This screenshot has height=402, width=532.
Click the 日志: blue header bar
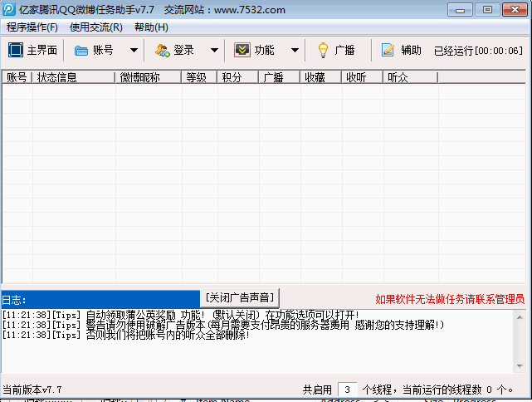[x=100, y=300]
